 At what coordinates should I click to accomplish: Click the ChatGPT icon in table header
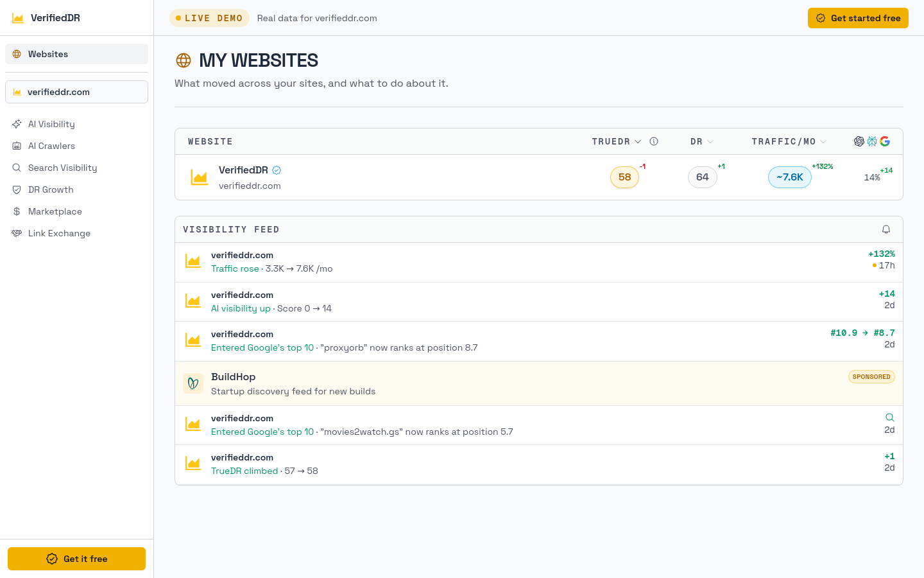coord(859,141)
